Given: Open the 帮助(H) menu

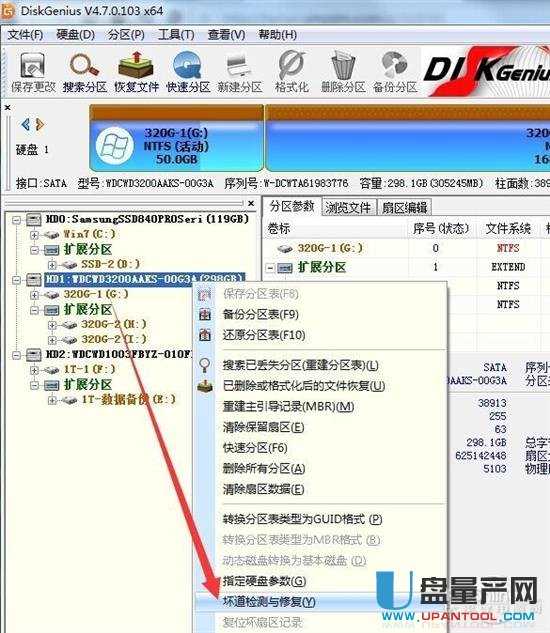Looking at the screenshot, I should pos(277,35).
